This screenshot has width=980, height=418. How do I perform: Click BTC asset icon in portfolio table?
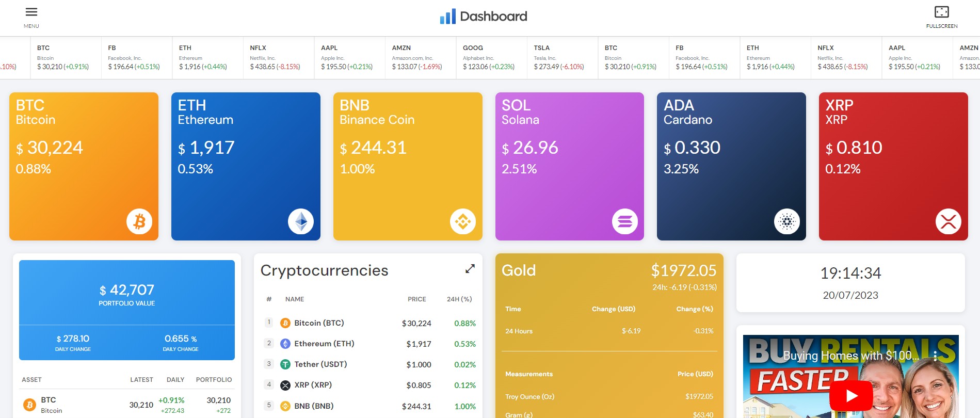click(29, 405)
